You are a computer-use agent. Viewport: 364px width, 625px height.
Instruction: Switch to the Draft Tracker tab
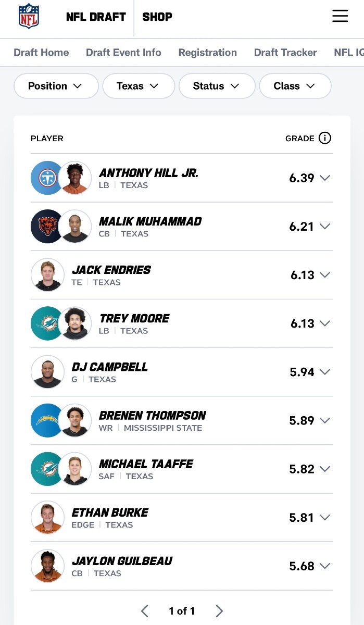(x=285, y=53)
